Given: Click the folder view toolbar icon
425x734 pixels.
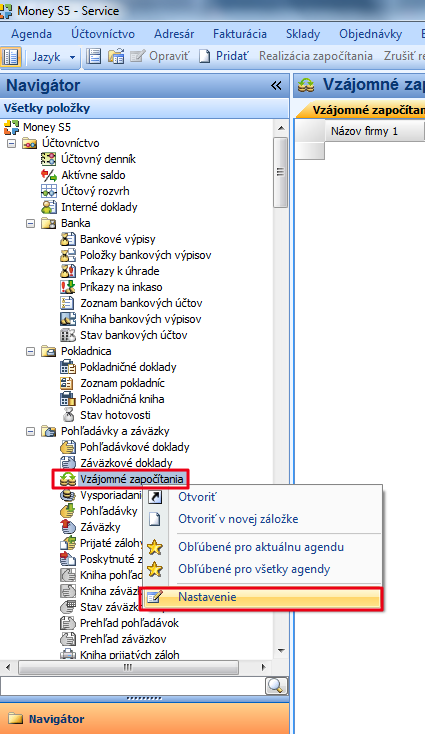Looking at the screenshot, I should click(116, 57).
